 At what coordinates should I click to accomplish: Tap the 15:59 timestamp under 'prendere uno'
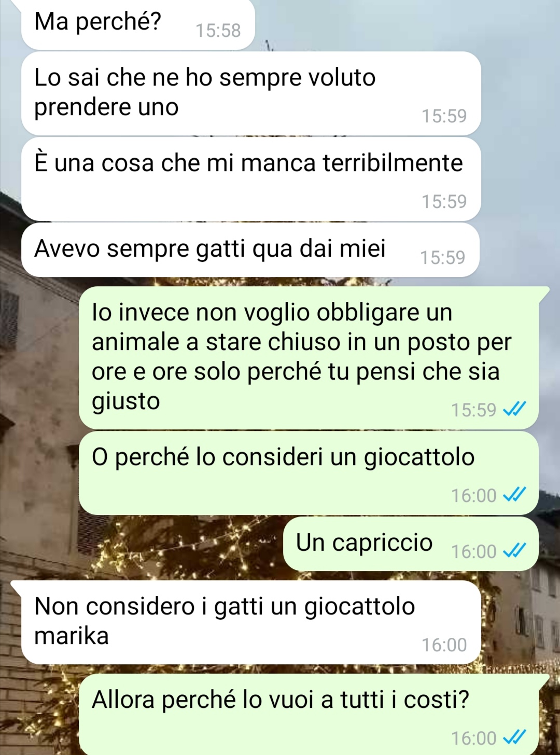pos(444,116)
